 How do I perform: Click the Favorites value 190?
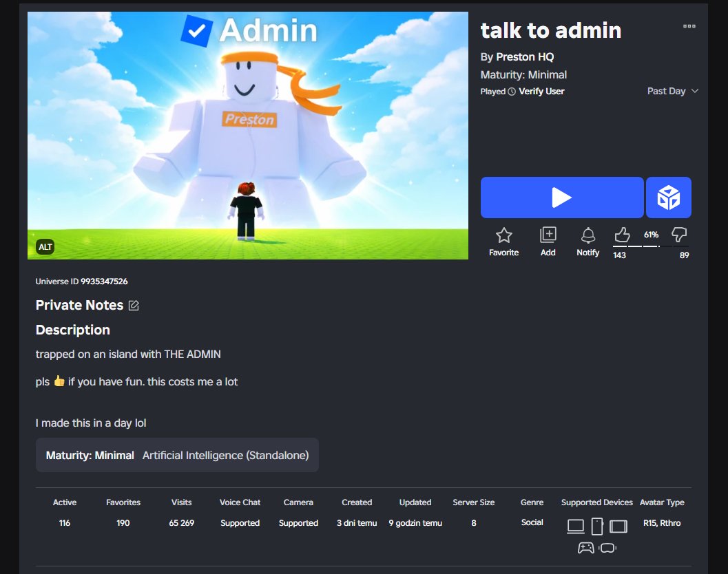[x=123, y=523]
